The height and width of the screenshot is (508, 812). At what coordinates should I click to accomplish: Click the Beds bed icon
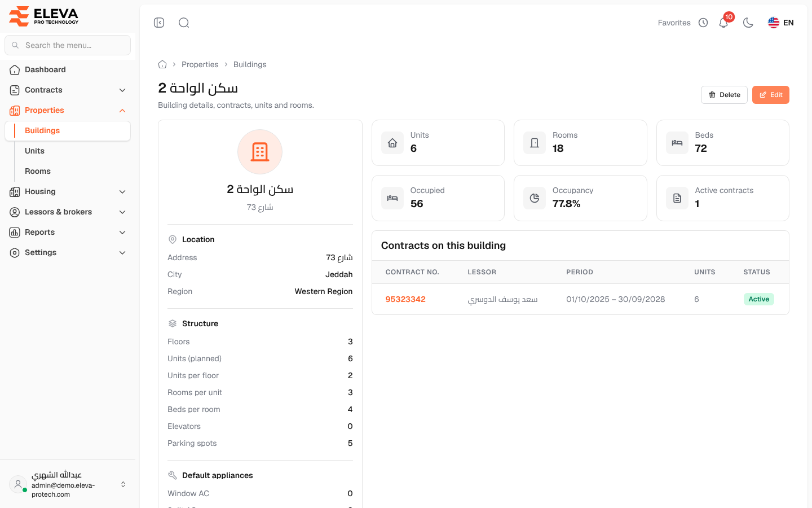[677, 143]
